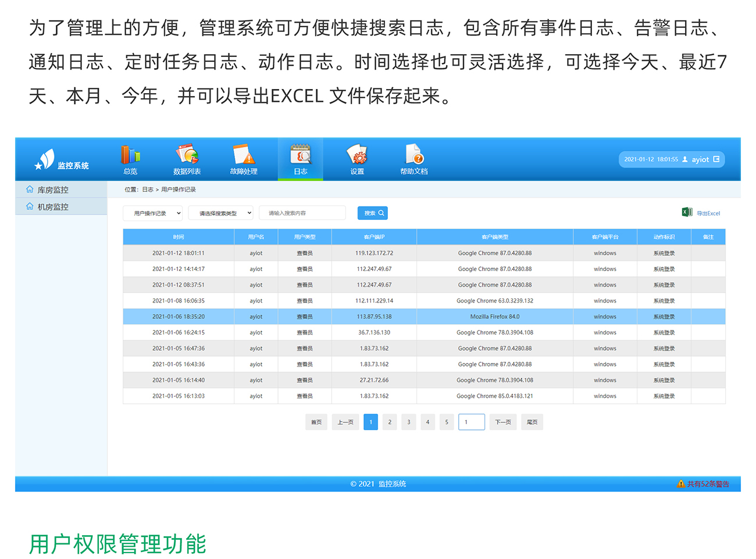Go to page 3 in pagination
Screen dimensions: 756x559
tap(409, 422)
